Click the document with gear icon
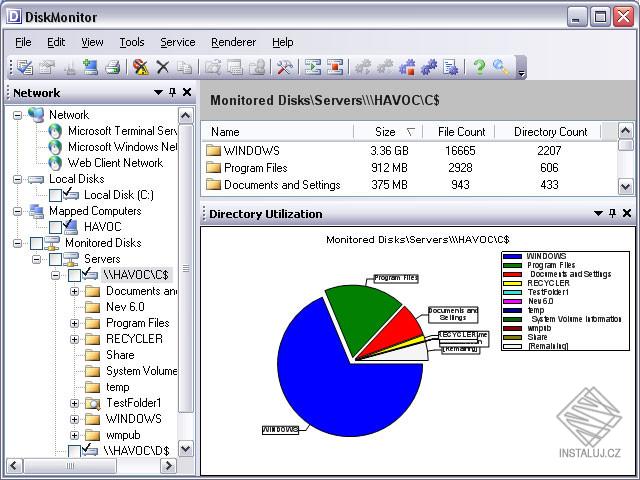This screenshot has height=480, width=640. point(451,67)
